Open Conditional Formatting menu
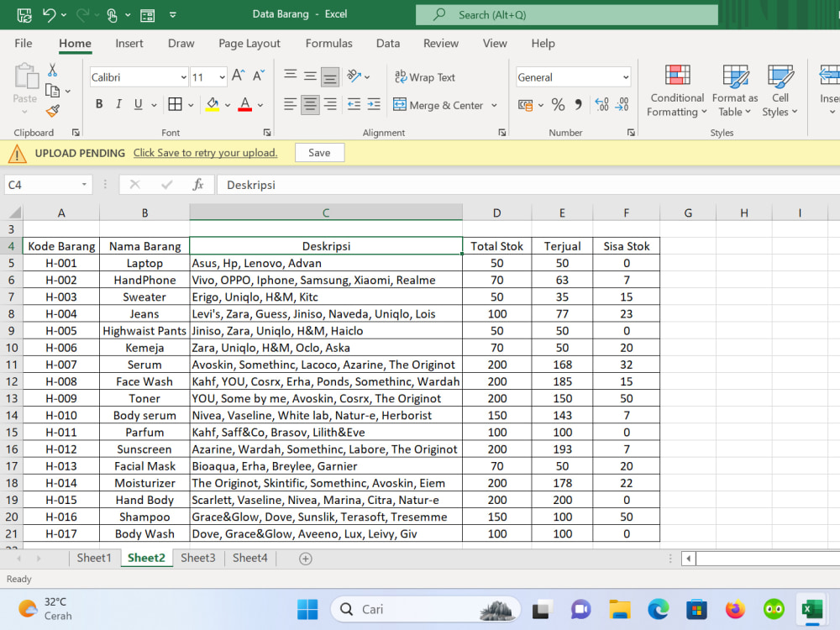 [x=677, y=90]
